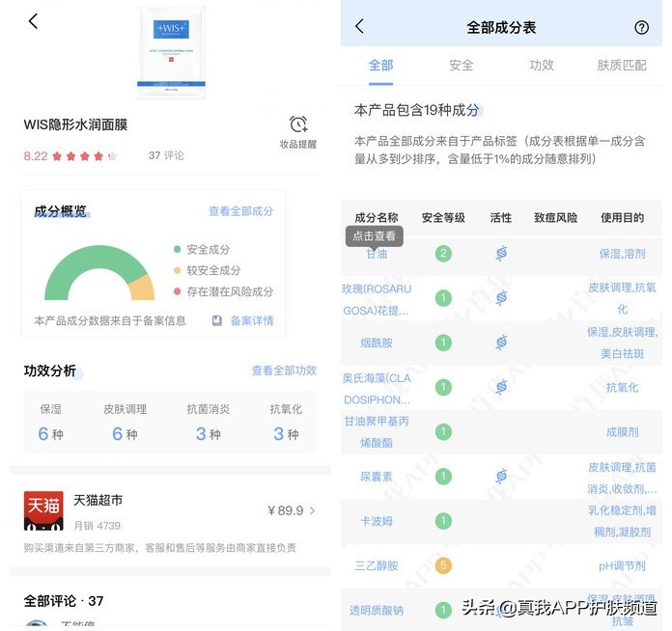
Task: Tap the 备案详情 document icon
Action: click(217, 320)
